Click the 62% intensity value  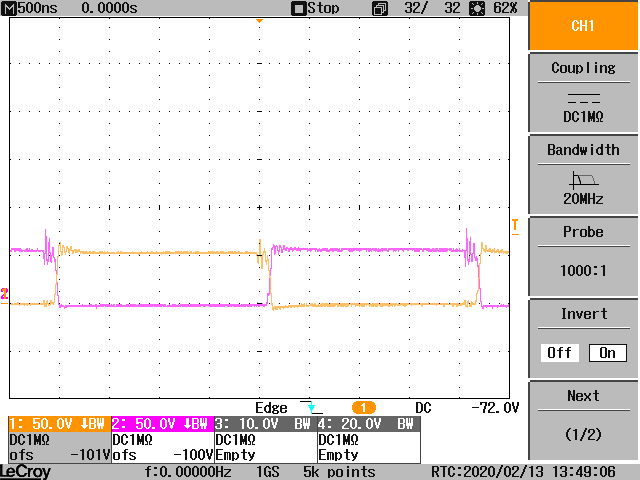pos(505,8)
